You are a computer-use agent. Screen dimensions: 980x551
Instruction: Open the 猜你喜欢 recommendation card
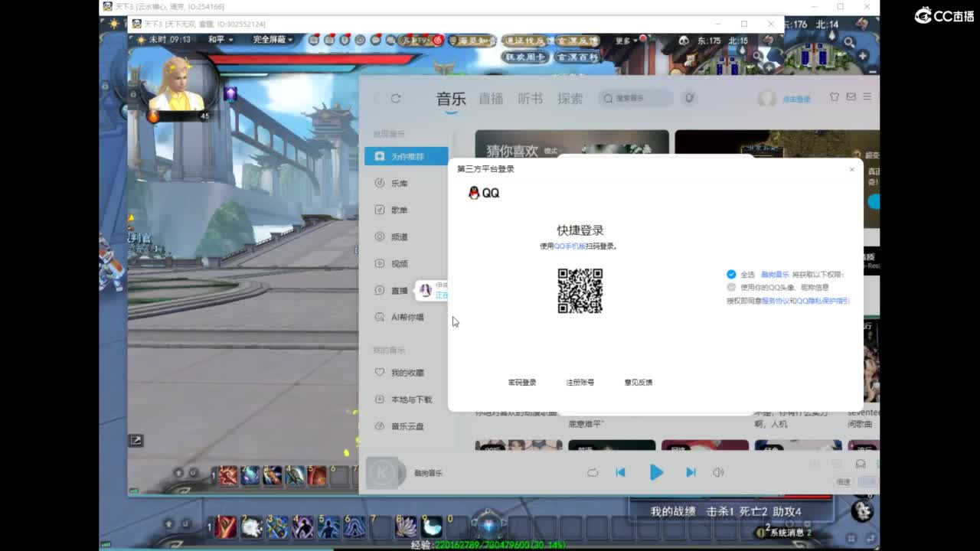572,143
